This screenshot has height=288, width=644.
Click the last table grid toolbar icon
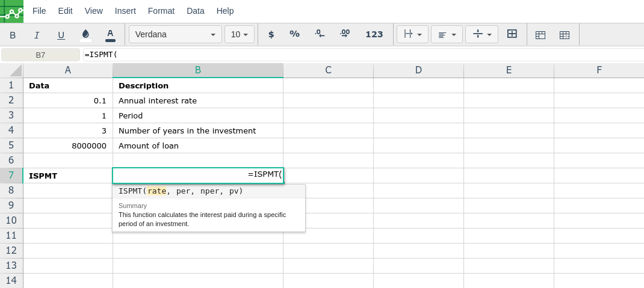coord(565,35)
